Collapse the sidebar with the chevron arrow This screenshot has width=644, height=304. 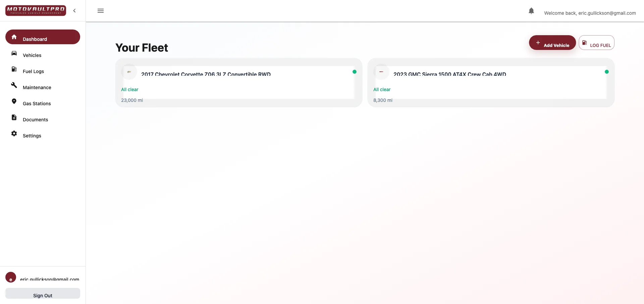tap(74, 11)
